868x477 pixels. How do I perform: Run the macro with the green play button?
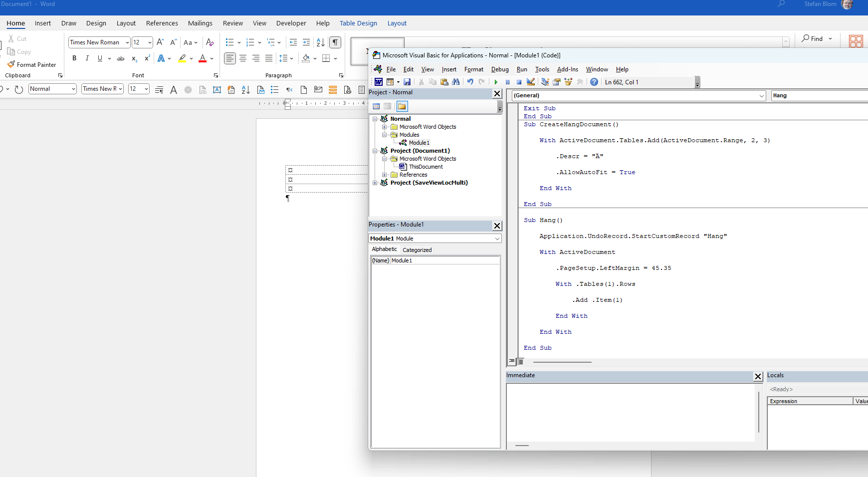496,82
